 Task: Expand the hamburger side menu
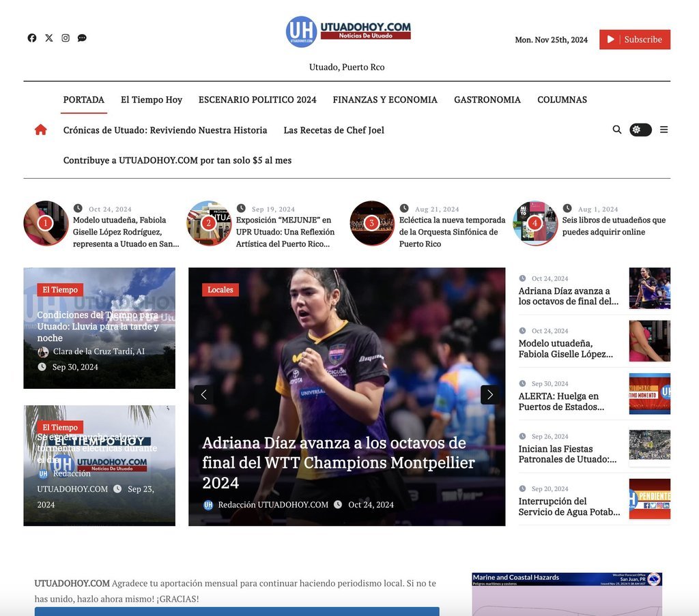click(x=664, y=130)
